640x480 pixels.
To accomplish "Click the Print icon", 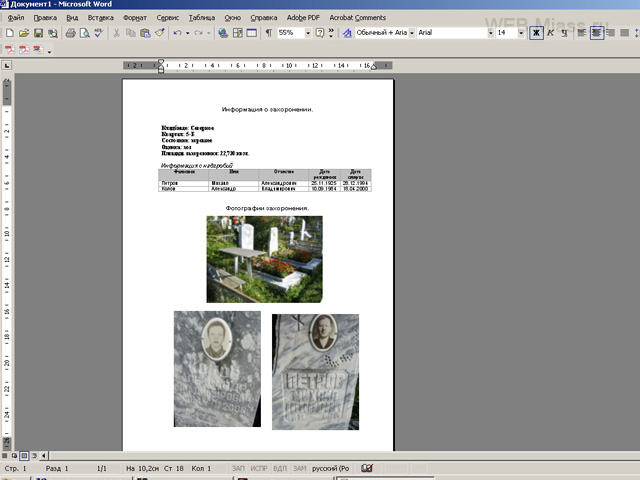I will coord(70,33).
